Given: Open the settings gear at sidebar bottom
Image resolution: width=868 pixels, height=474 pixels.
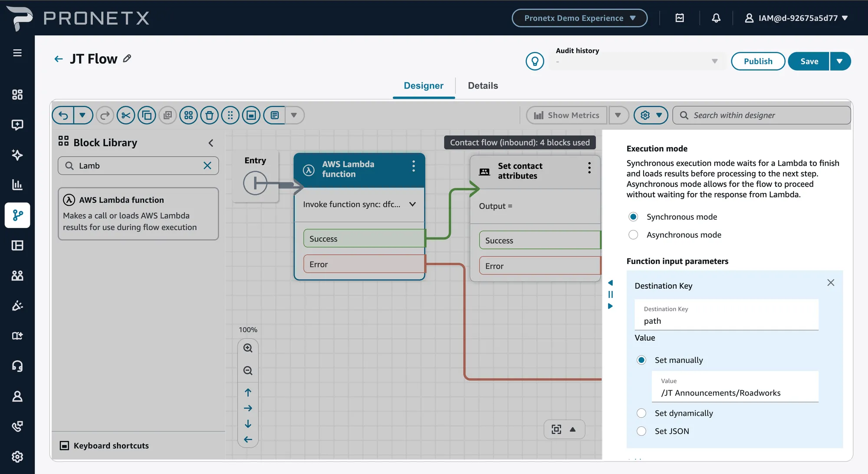Looking at the screenshot, I should click(17, 457).
